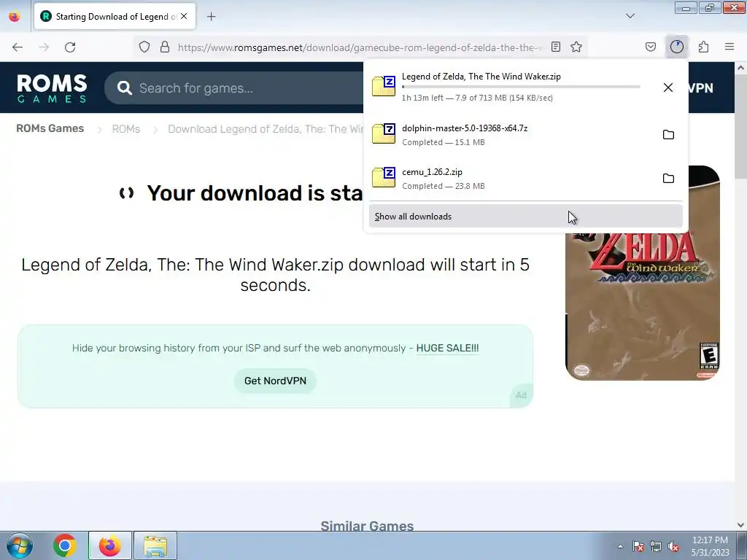The image size is (747, 560).
Task: Launch Chrome from the taskbar
Action: (x=64, y=545)
